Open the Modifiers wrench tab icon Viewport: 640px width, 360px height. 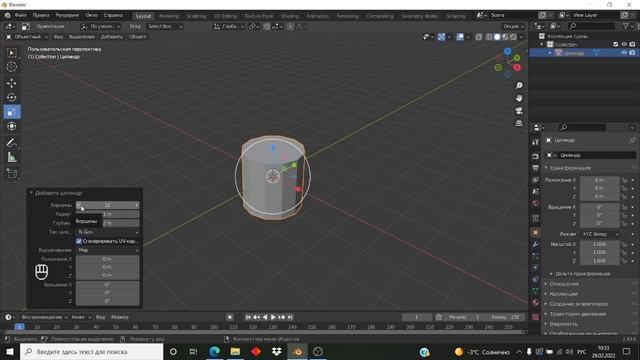click(536, 244)
